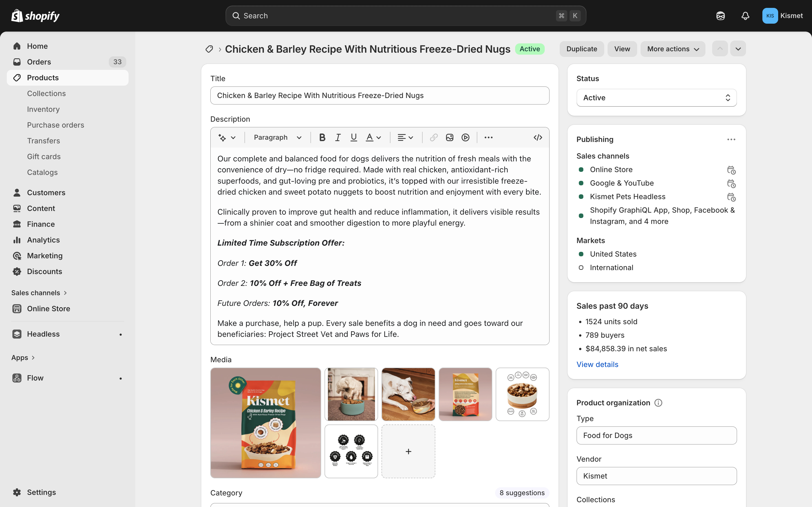Open notifications from the top bar
Viewport: 812px width, 507px height.
tap(745, 15)
